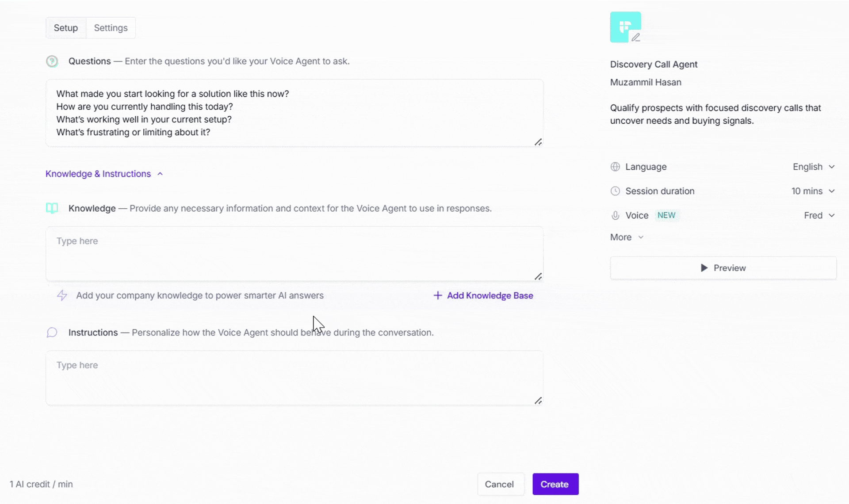
Task: Open the Voice dropdown showing Fred
Action: 819,215
